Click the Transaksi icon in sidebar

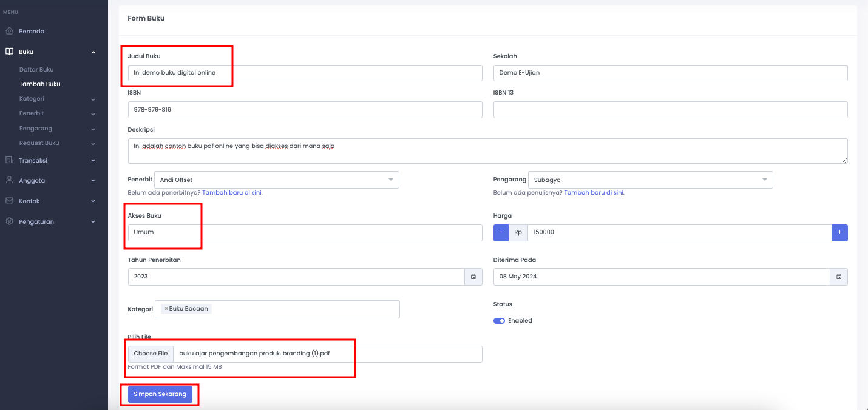pyautogui.click(x=9, y=160)
